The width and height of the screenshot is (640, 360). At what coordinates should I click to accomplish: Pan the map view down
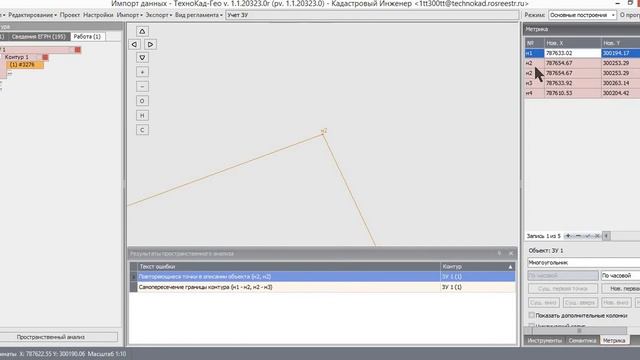click(142, 58)
